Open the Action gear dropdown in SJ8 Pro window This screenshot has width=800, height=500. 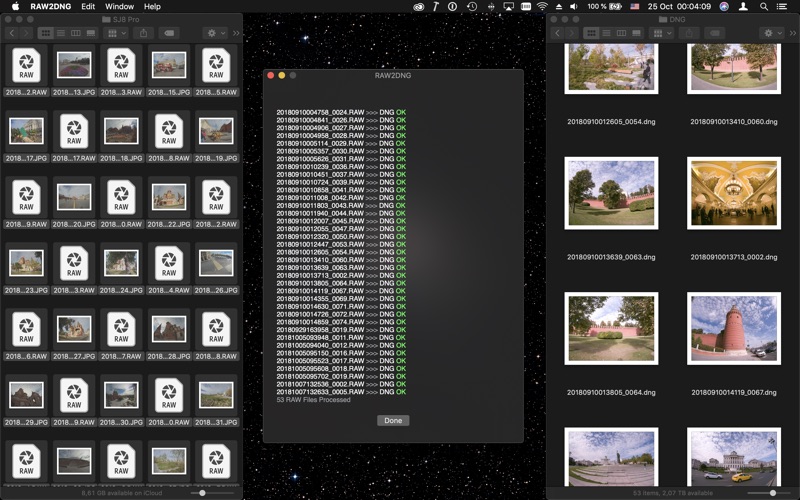point(216,33)
